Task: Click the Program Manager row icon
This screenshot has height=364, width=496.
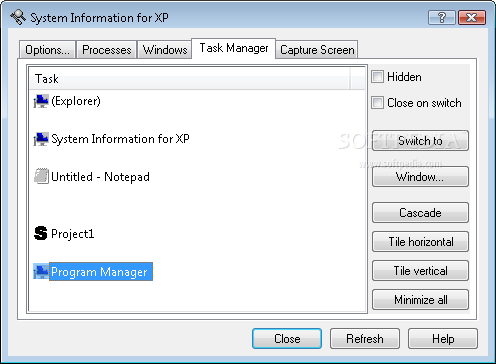Action: (41, 272)
